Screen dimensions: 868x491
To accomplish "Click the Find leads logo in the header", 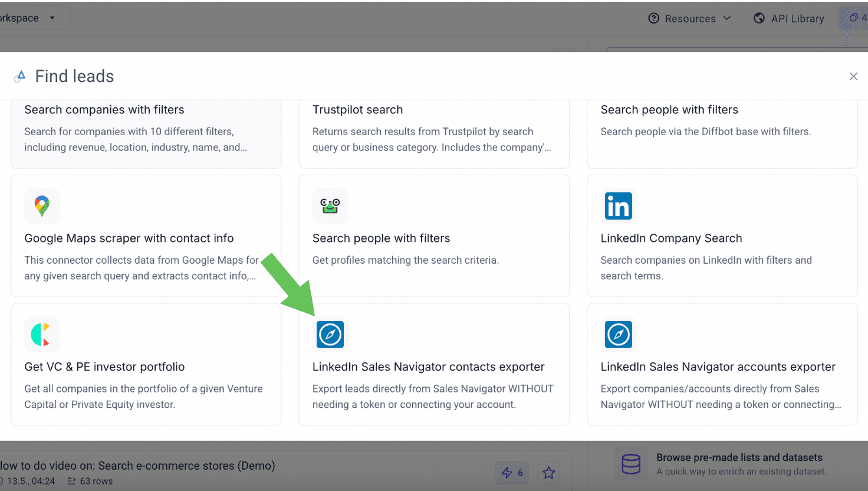I will coord(19,76).
